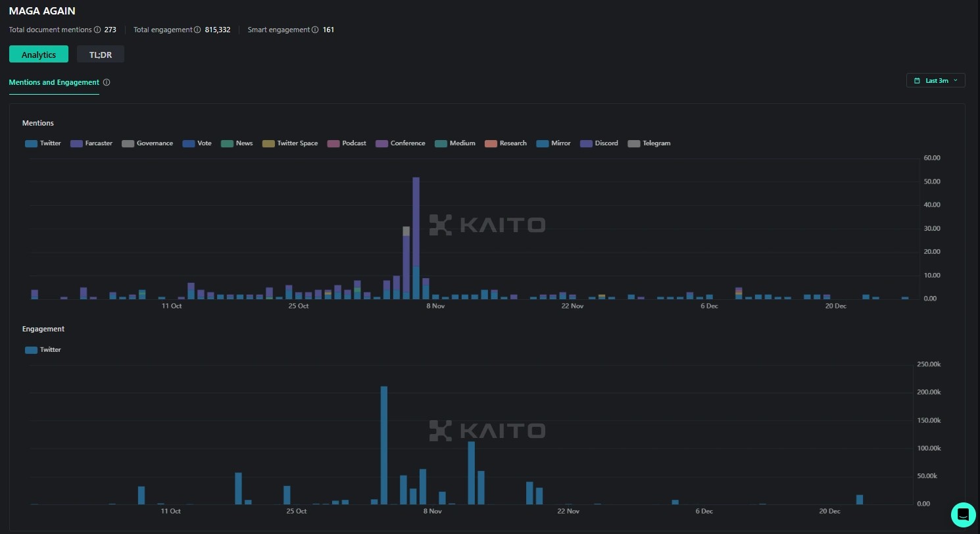Click 22 Nov date on Engagement axis
Screen dimensions: 980x534
coord(568,511)
